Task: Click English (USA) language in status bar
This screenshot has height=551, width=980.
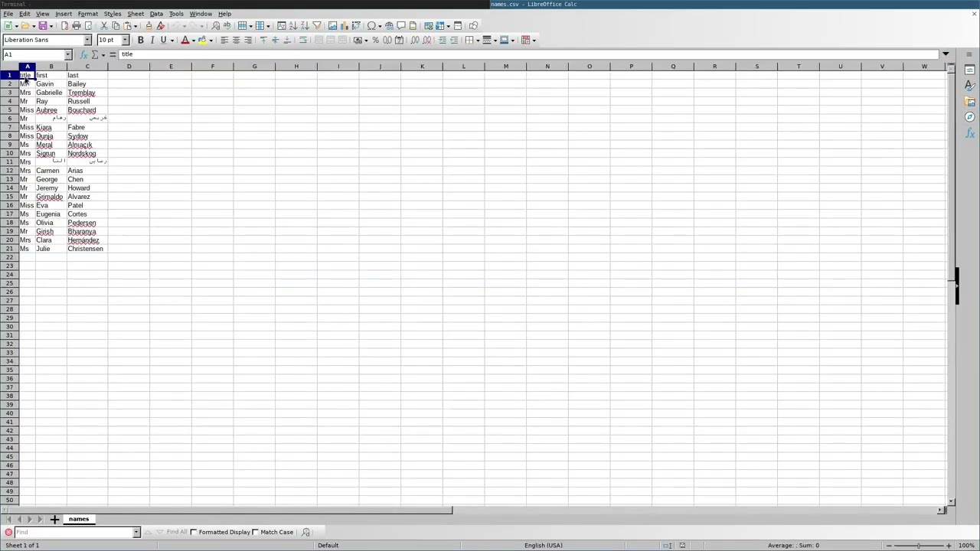Action: tap(544, 546)
